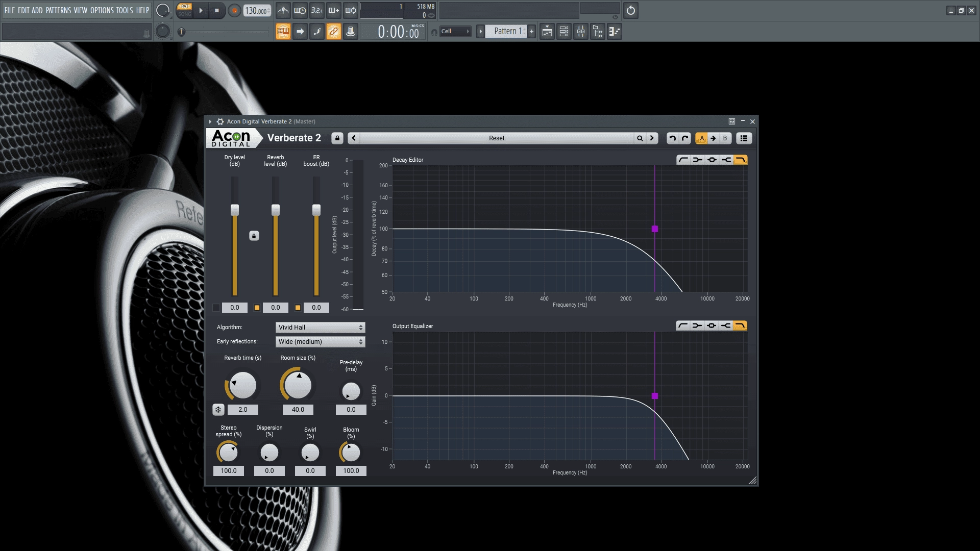Image resolution: width=980 pixels, height=551 pixels.
Task: Switch to settings slot B
Action: [x=725, y=138]
